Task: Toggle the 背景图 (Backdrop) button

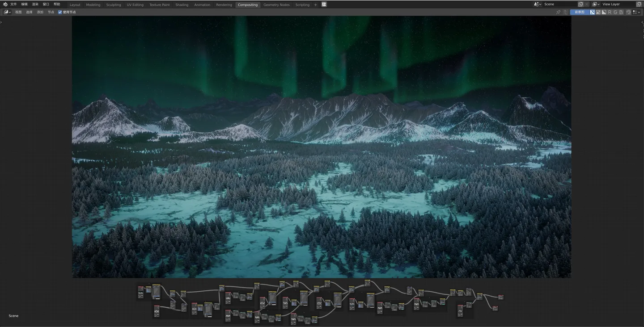Action: (x=580, y=12)
